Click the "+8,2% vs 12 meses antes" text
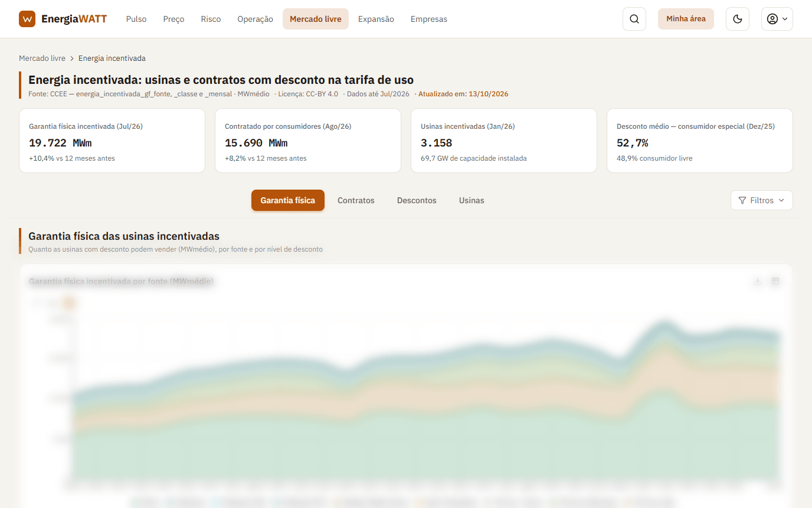Screen dimensions: 812x508 tap(266, 158)
